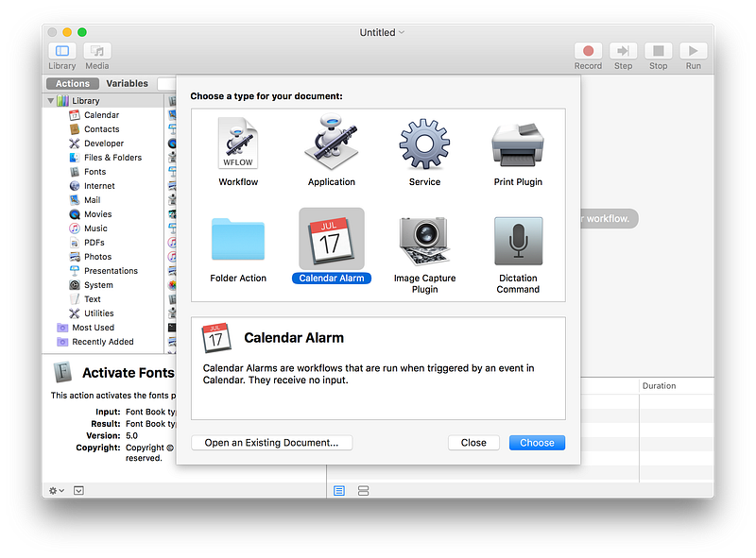The height and width of the screenshot is (558, 756).
Task: Pick the Image Capture Plugin camera icon
Action: pyautogui.click(x=424, y=241)
